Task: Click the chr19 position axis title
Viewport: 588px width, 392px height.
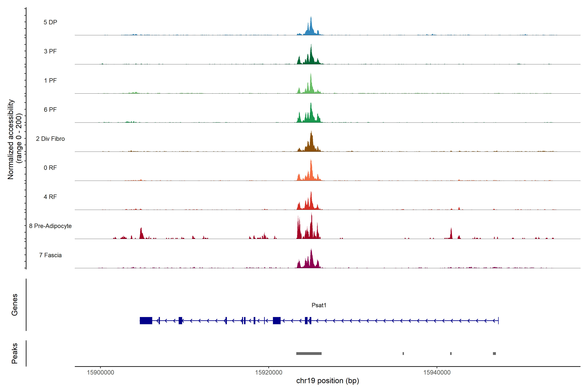Action: coord(327,381)
